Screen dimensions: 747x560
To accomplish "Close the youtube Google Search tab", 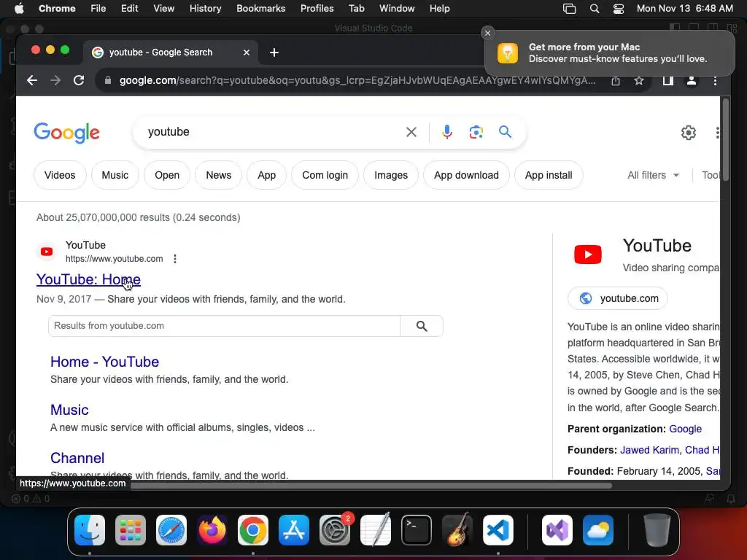I will tap(247, 52).
